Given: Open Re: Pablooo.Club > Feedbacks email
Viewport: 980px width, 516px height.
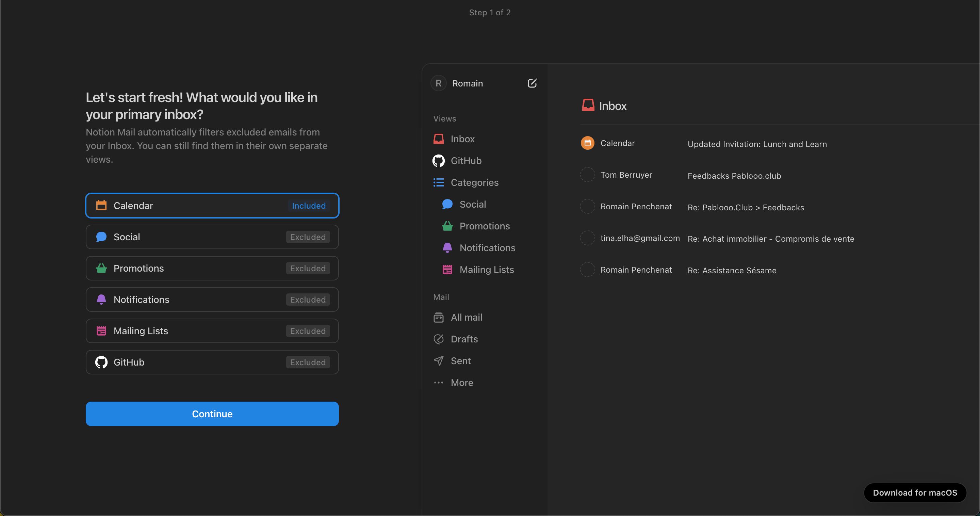Looking at the screenshot, I should 746,207.
